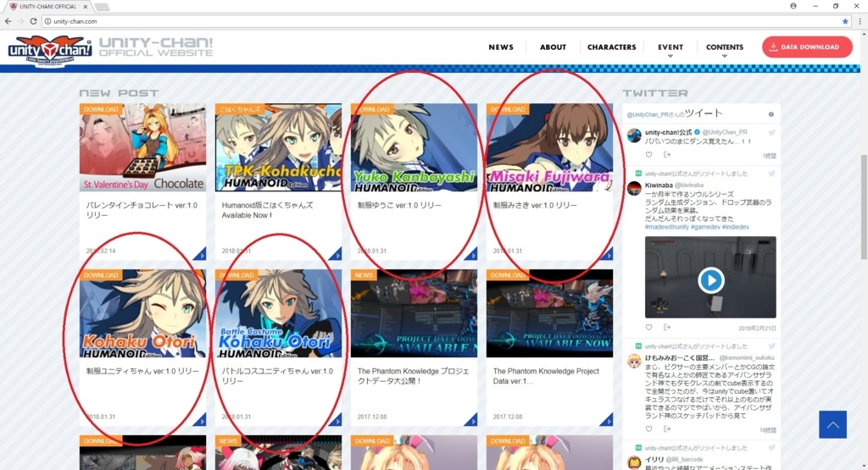This screenshot has width=868, height=470.
Task: Click @UnityChan_PRさんのツイート header
Action: [x=675, y=113]
